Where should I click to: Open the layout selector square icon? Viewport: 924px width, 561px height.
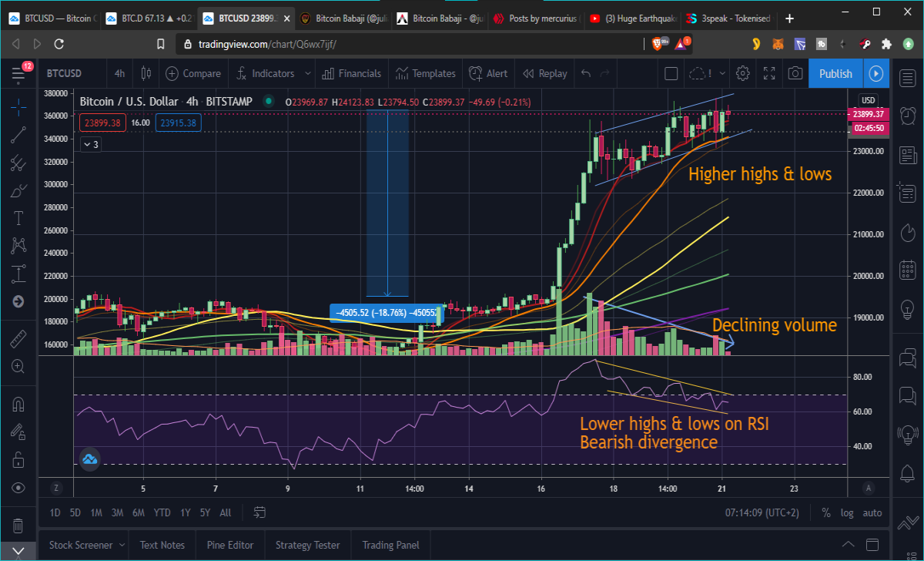[x=671, y=74]
